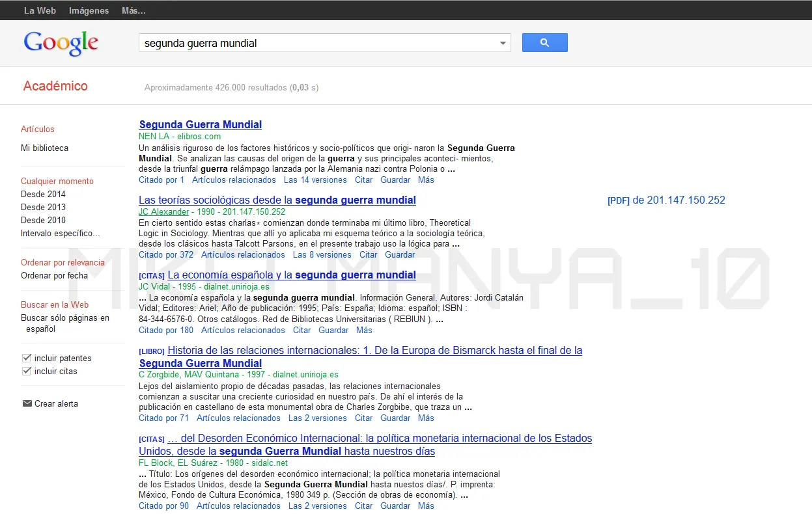
Task: Expand "Más" under the first result
Action: point(426,180)
